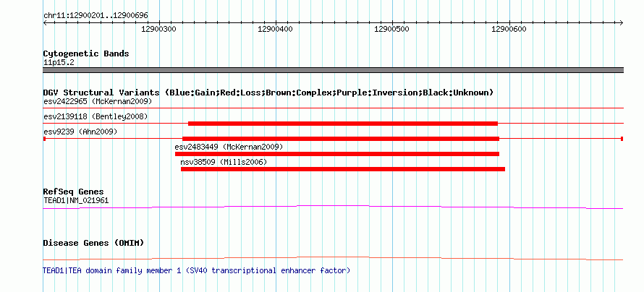Viewport: 644px width, 292px height.
Task: Click the magenta TEAD1 RefSeq gene line
Action: point(333,207)
